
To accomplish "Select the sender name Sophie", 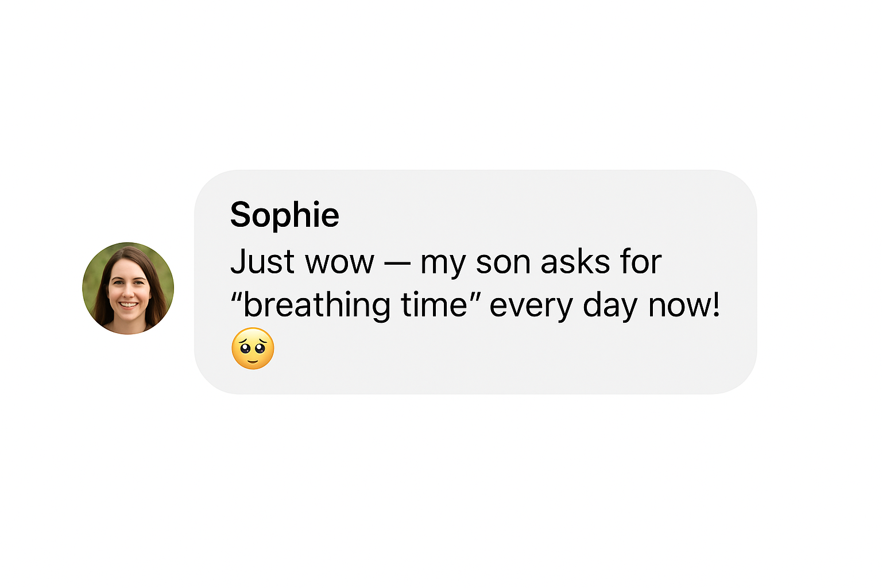I will 285,215.
